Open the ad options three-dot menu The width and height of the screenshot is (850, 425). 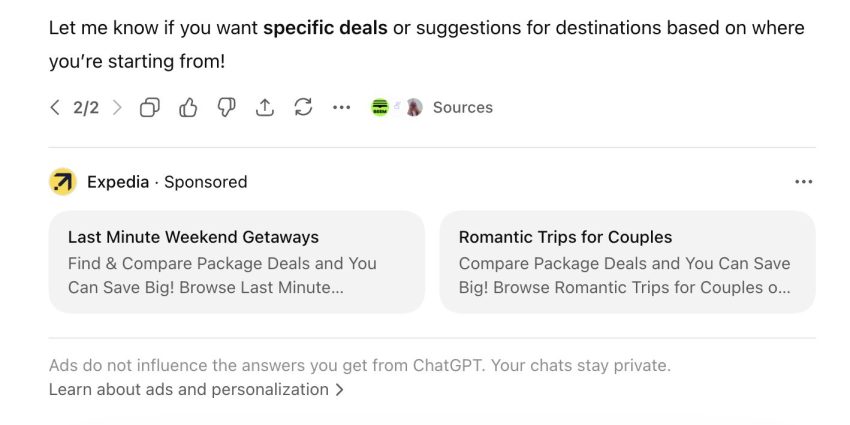tap(803, 182)
